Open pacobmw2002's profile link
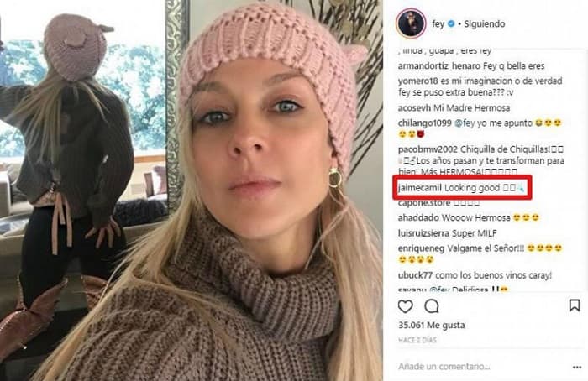The width and height of the screenshot is (588, 381). click(x=428, y=149)
